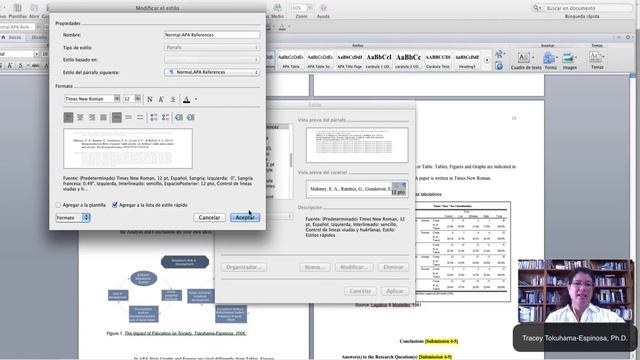640x360 pixels.
Task: Open the Temas themes menu
Action: [597, 60]
